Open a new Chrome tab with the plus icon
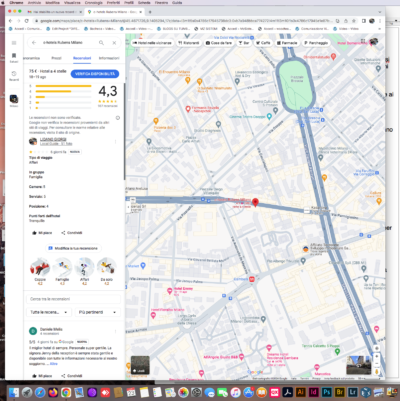Screen dimensions: 400x401 (150, 12)
